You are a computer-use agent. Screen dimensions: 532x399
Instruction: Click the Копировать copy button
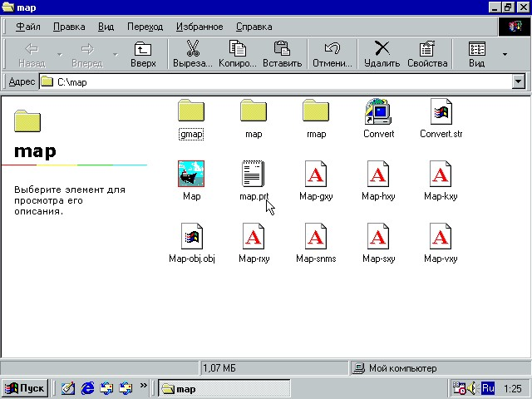point(238,54)
